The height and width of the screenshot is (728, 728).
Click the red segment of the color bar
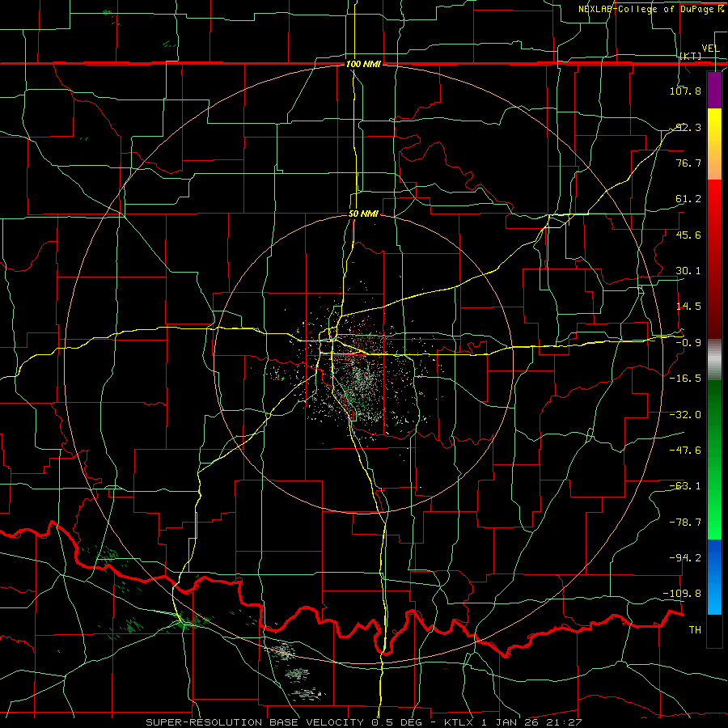(x=714, y=259)
